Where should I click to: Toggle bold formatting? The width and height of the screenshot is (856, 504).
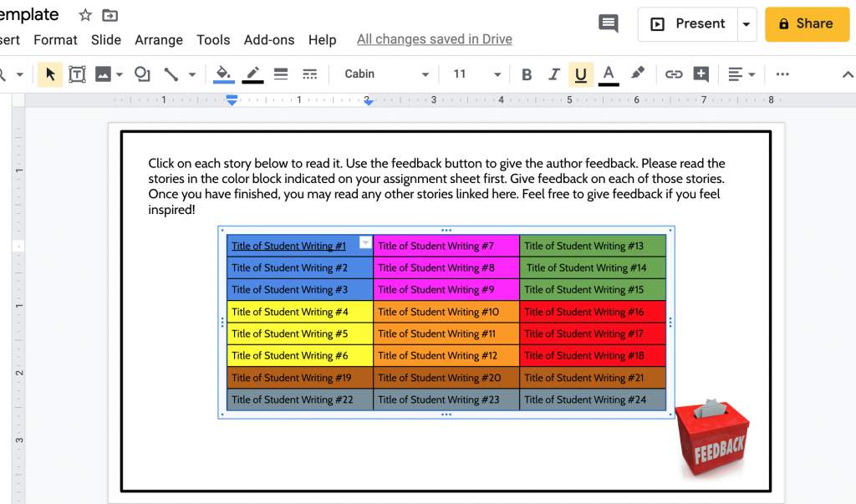point(527,74)
